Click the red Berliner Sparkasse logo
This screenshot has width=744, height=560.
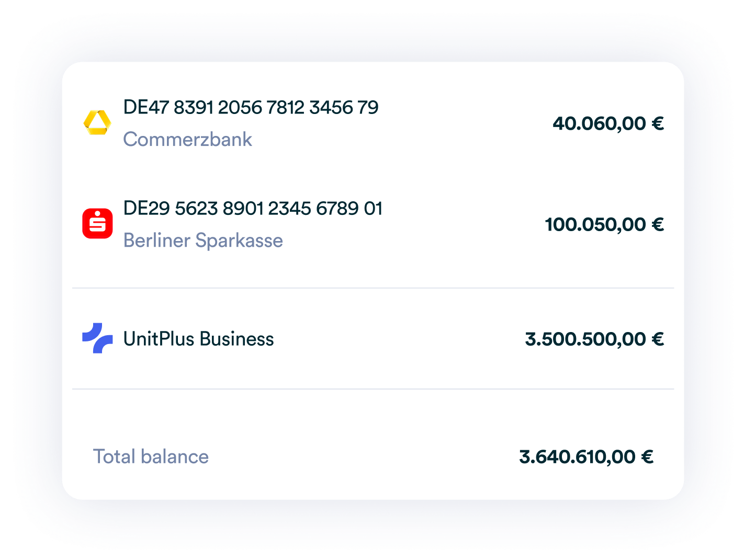97,224
